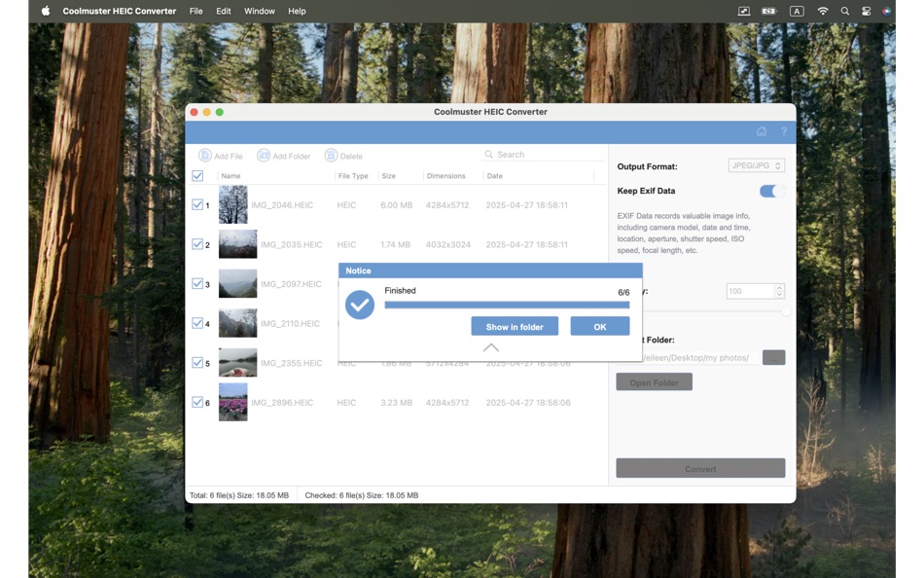Click the Wi-Fi icon in the menu bar
Image resolution: width=924 pixels, height=578 pixels.
point(822,11)
